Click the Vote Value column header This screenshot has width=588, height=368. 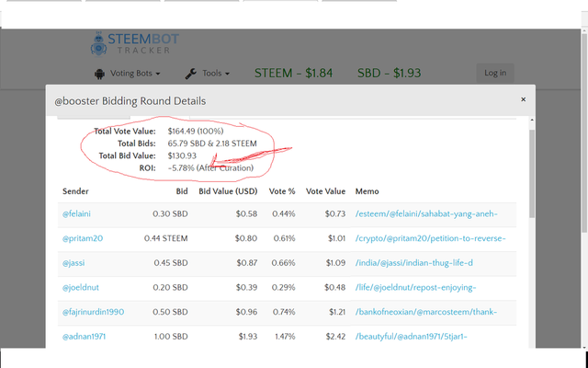pos(325,191)
